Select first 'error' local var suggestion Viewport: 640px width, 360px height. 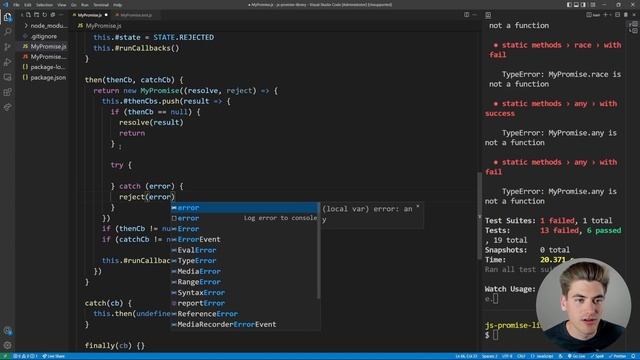click(x=244, y=208)
